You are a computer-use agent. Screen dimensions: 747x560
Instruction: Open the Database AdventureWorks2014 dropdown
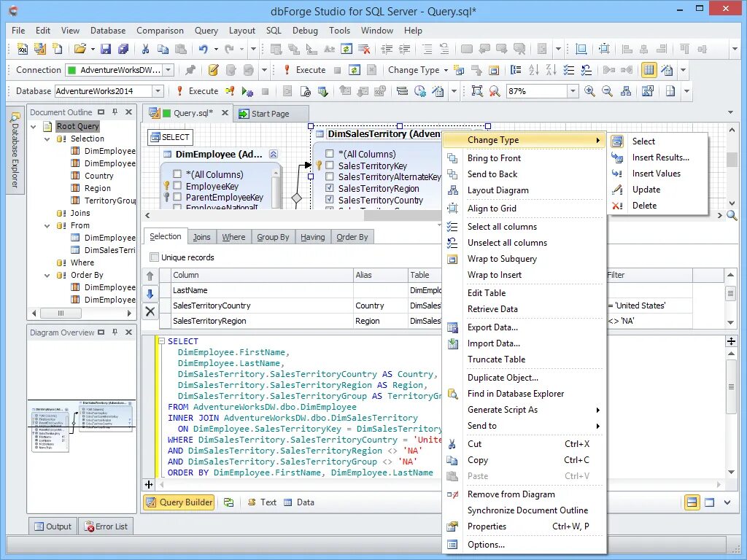pos(158,91)
